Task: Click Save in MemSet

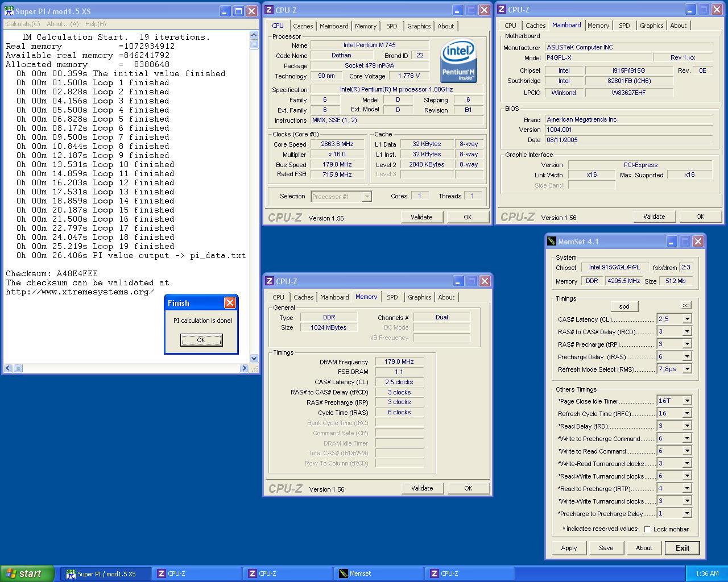Action: point(606,548)
